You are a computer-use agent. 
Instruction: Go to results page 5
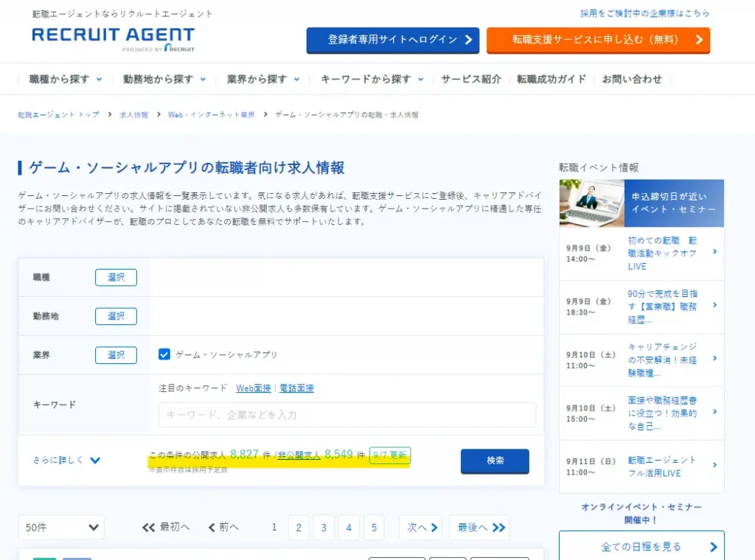tap(374, 528)
